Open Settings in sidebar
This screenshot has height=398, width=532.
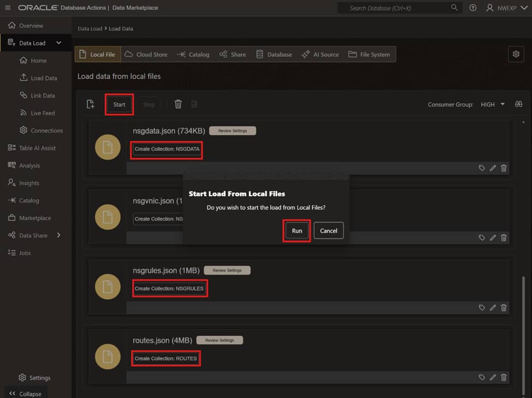tap(34, 378)
